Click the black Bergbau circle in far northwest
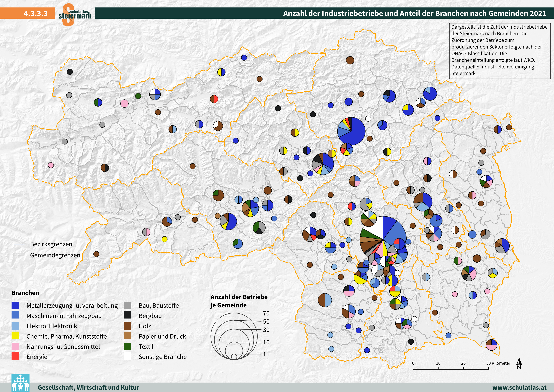Viewport: 554px width, 392px height. (70, 72)
